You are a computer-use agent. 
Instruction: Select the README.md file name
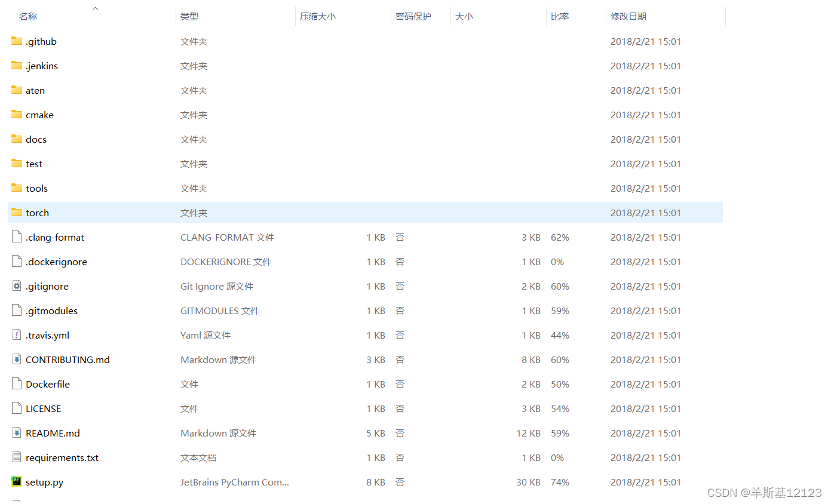point(53,433)
